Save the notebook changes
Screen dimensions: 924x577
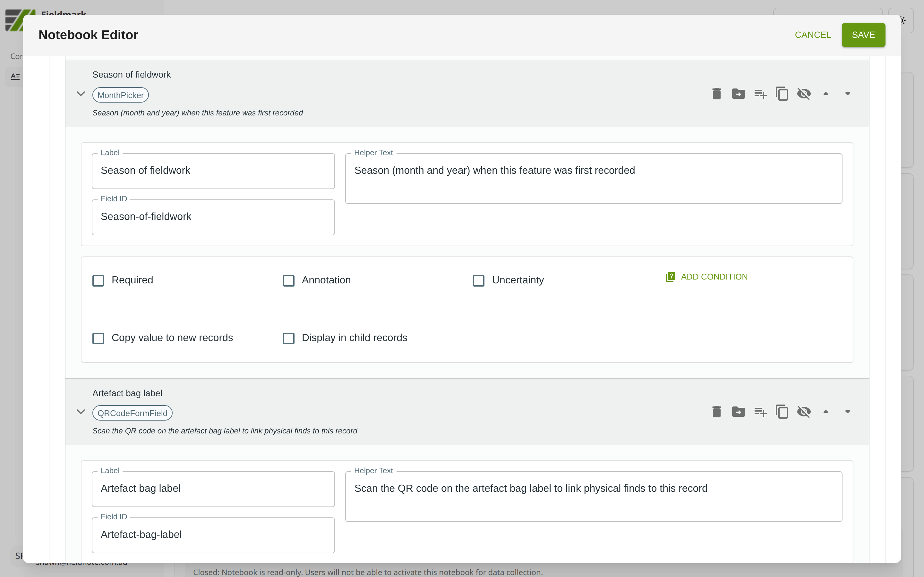pyautogui.click(x=863, y=35)
